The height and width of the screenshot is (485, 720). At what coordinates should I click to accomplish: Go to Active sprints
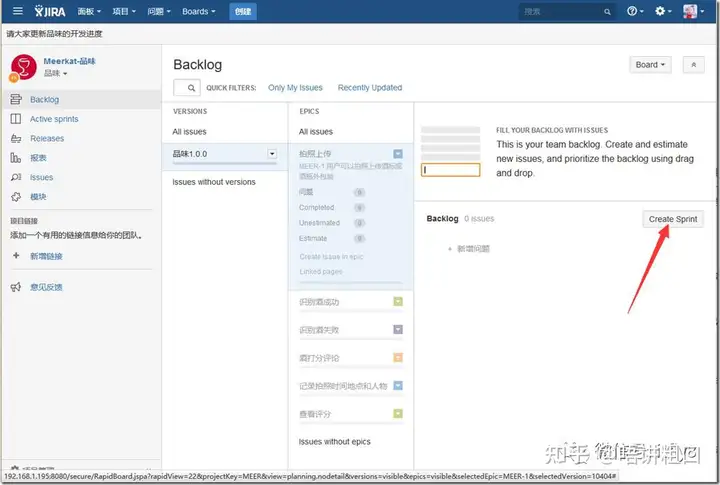click(54, 118)
